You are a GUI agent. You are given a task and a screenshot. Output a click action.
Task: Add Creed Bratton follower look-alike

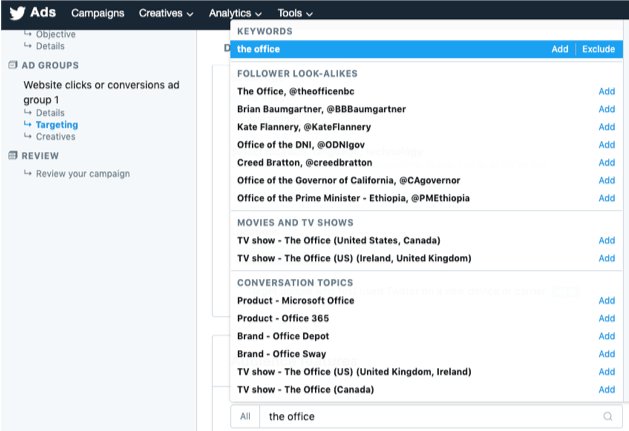(x=607, y=163)
